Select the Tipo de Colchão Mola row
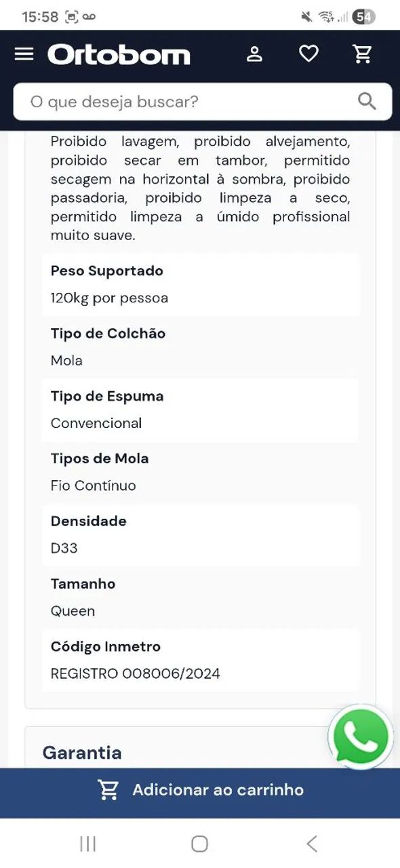 pos(200,347)
